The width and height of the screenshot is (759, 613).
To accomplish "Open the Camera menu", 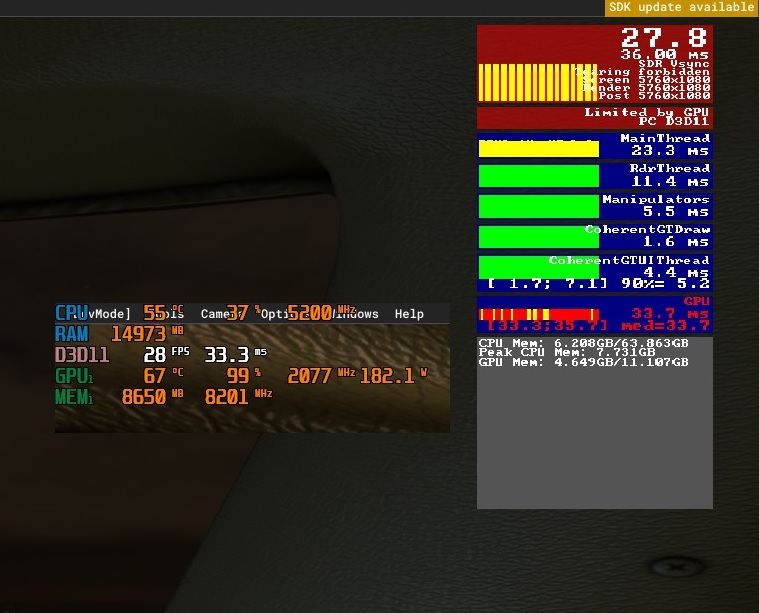I will click(x=221, y=314).
